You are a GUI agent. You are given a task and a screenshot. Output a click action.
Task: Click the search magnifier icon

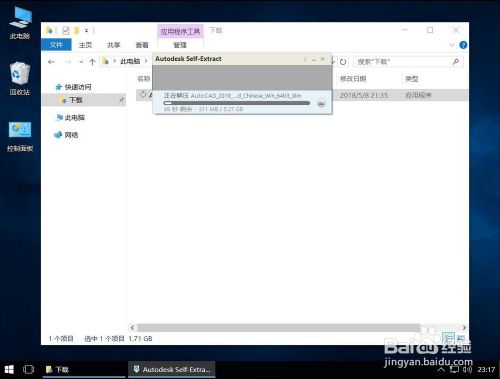[456, 62]
